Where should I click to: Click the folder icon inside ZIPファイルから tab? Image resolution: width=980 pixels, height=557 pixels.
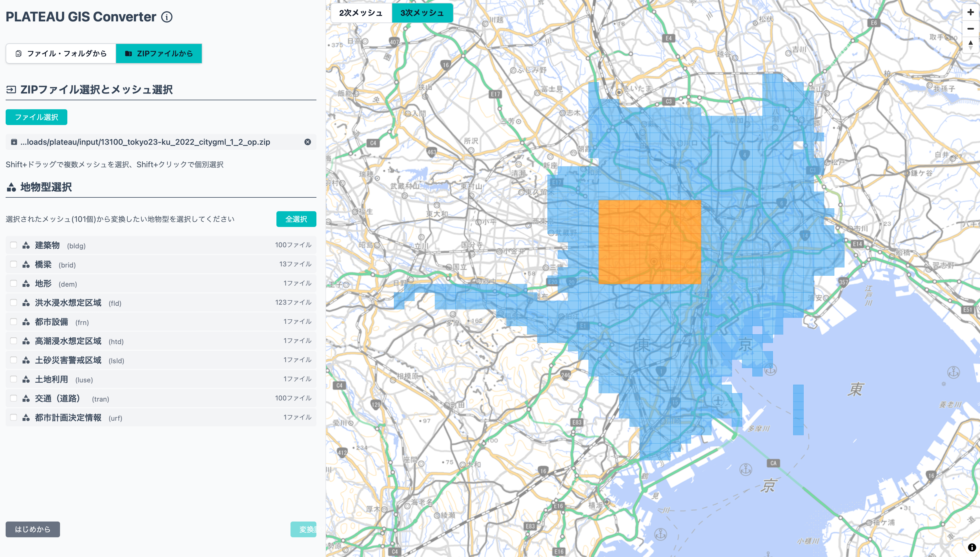point(129,54)
